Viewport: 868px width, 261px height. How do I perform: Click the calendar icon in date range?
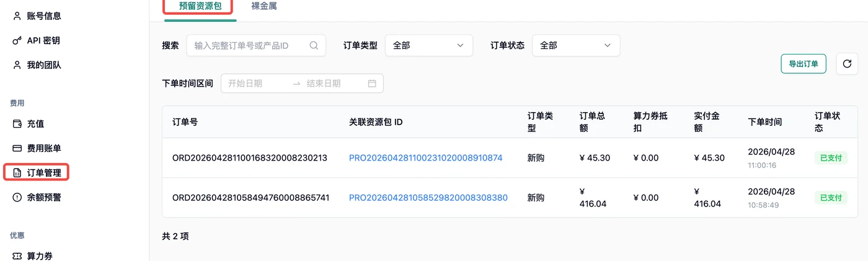pos(372,83)
